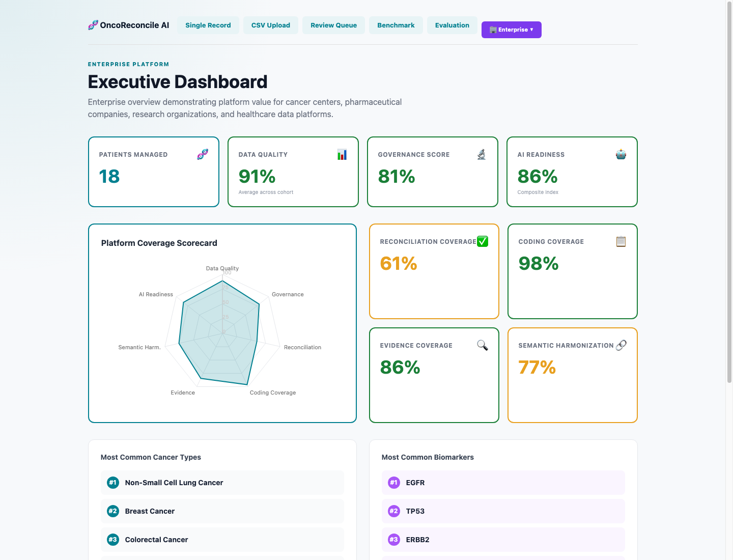
Task: Click the Coding Coverage axis label on radar chart
Action: click(273, 393)
